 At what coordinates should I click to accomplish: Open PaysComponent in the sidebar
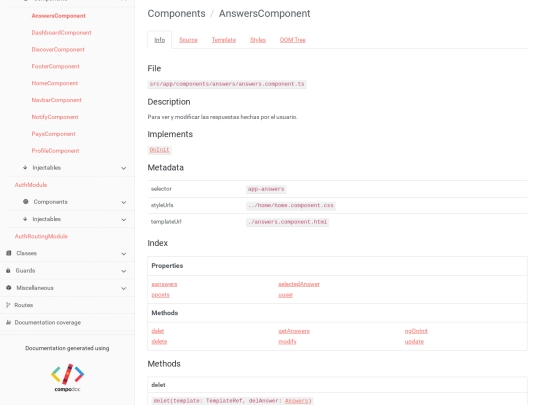(x=53, y=134)
